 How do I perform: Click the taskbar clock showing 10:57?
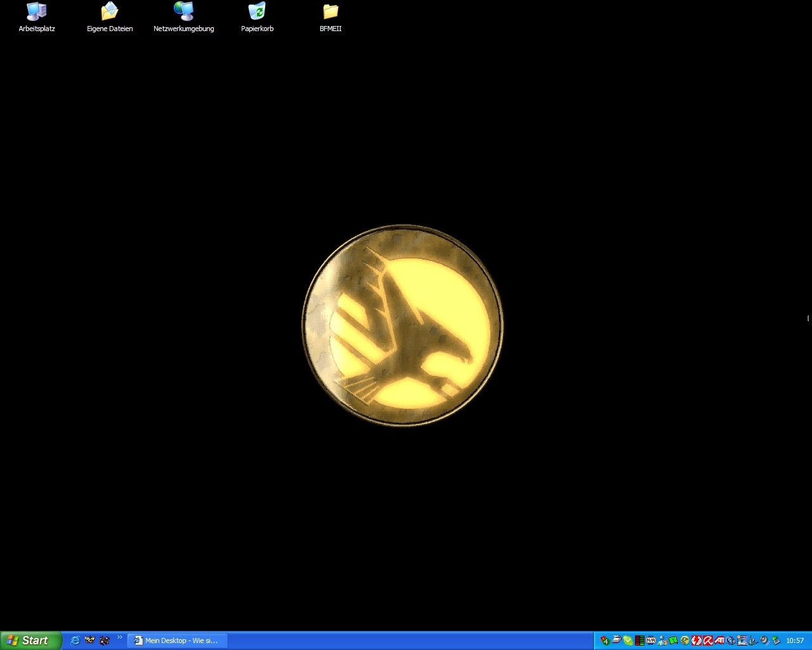click(795, 640)
